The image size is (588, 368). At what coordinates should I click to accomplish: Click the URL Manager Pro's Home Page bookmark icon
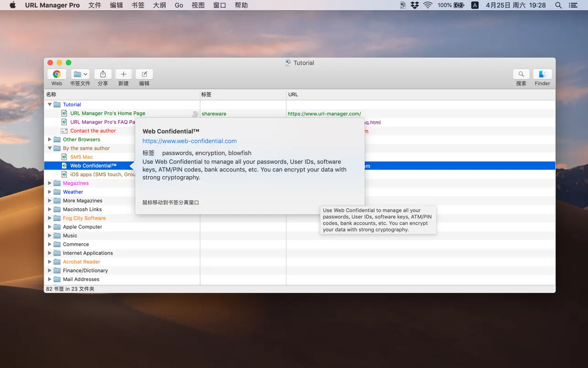[x=64, y=114]
